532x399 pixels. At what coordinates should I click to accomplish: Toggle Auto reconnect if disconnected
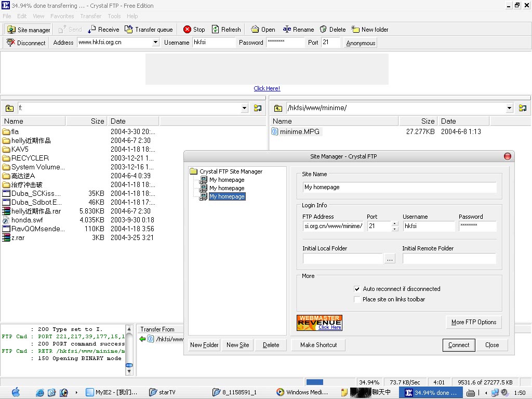tap(357, 289)
